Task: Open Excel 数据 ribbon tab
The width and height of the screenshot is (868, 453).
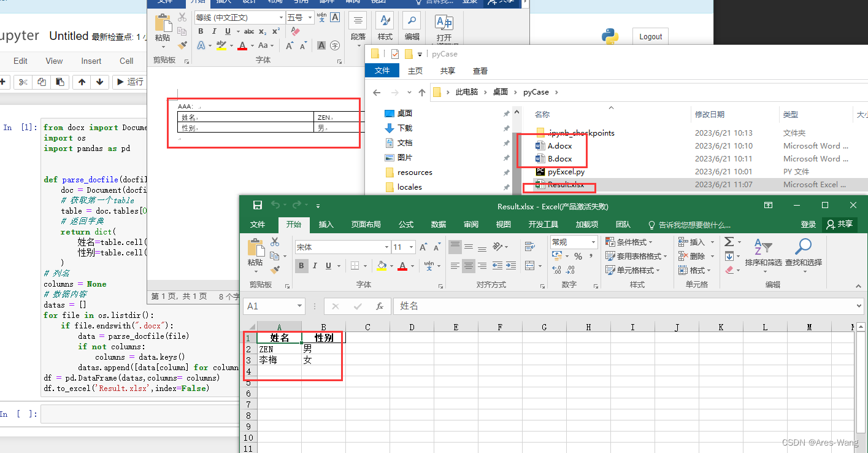Action: (x=439, y=225)
